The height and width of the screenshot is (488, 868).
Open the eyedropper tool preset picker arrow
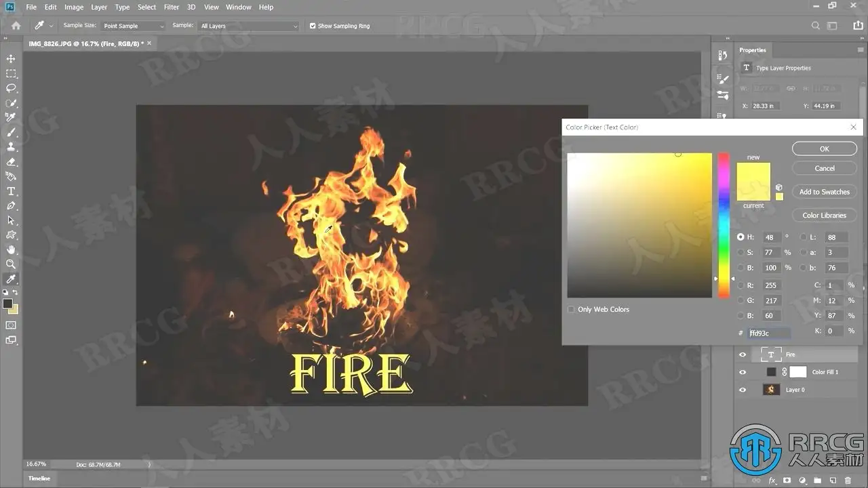pos(51,26)
